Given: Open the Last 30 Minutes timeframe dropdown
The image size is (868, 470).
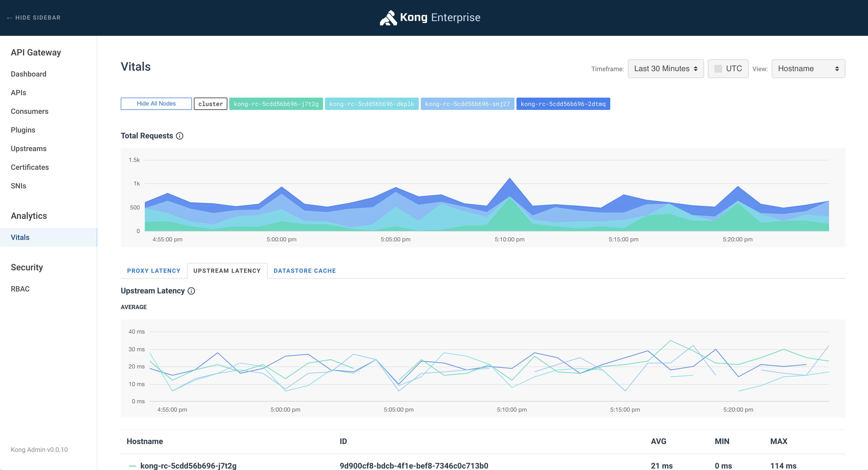Looking at the screenshot, I should (665, 69).
